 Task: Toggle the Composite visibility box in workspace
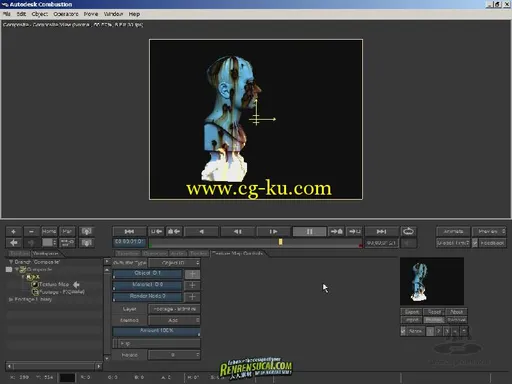pyautogui.click(x=9, y=269)
